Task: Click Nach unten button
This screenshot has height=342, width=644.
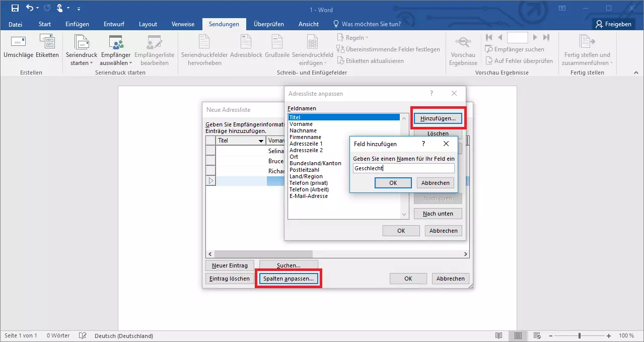Action: coord(438,214)
